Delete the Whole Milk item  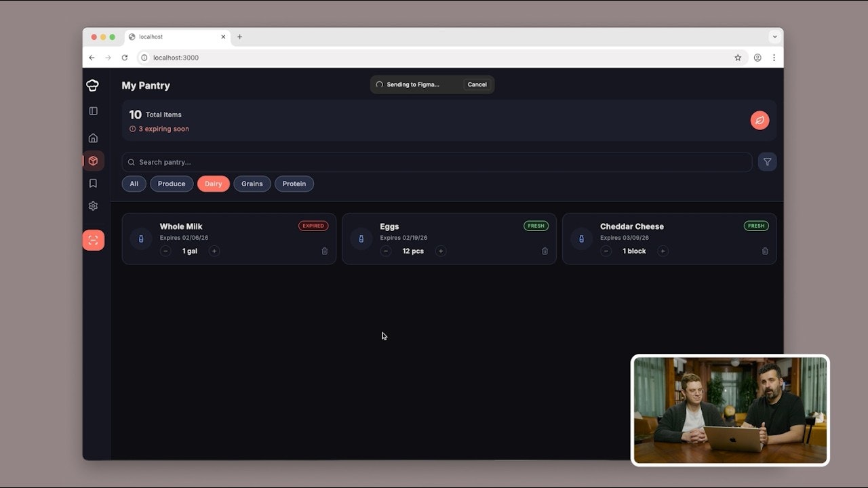[324, 251]
